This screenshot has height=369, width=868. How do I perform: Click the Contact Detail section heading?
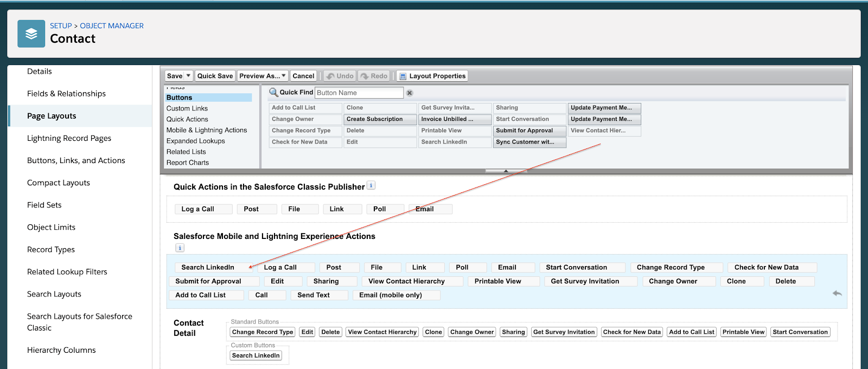188,328
